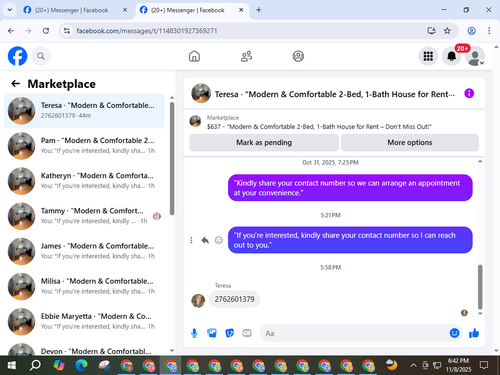
Task: Focus the Aa message input field
Action: (355, 333)
